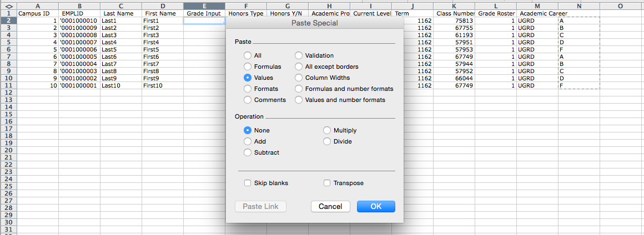Select the Comments paste option

(248, 100)
